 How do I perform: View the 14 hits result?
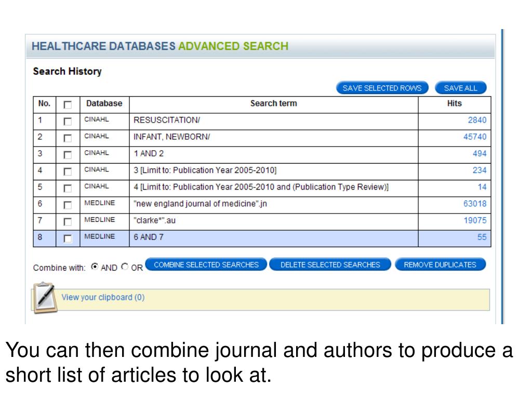click(x=482, y=187)
